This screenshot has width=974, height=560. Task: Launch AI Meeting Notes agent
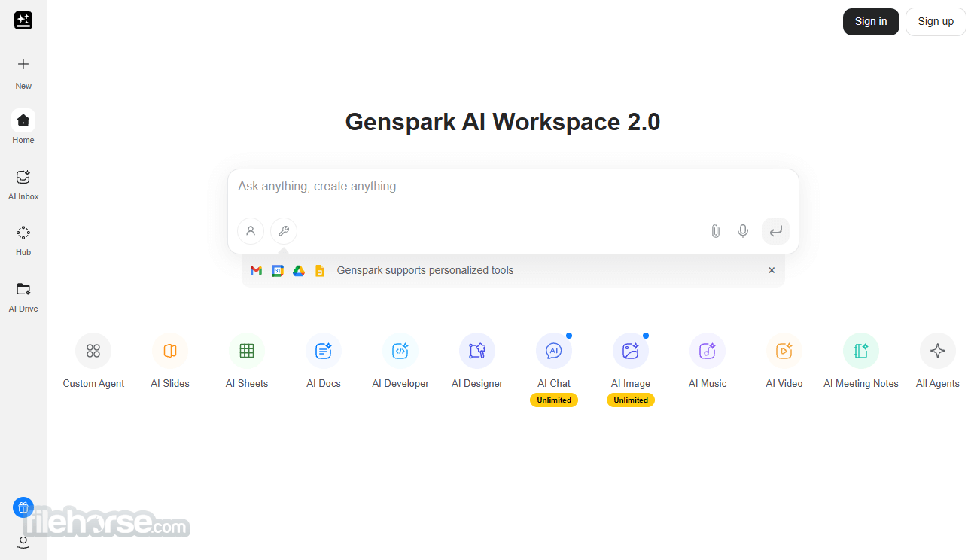coord(861,361)
